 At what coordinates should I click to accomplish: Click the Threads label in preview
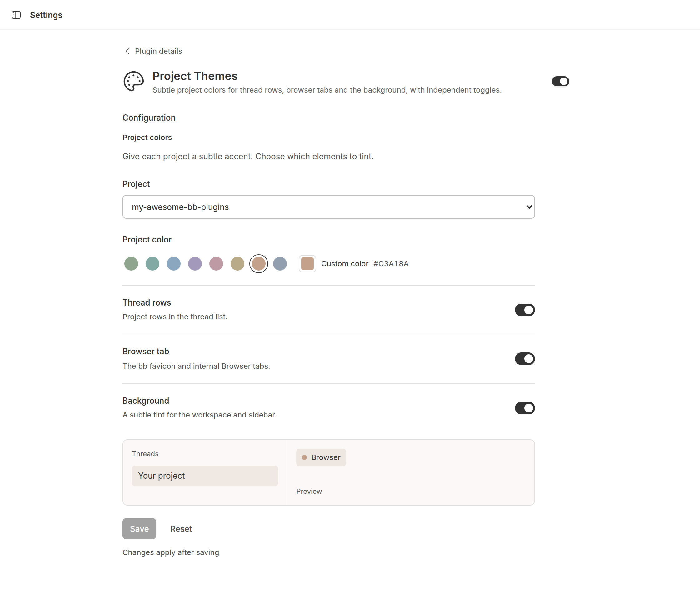tap(145, 454)
